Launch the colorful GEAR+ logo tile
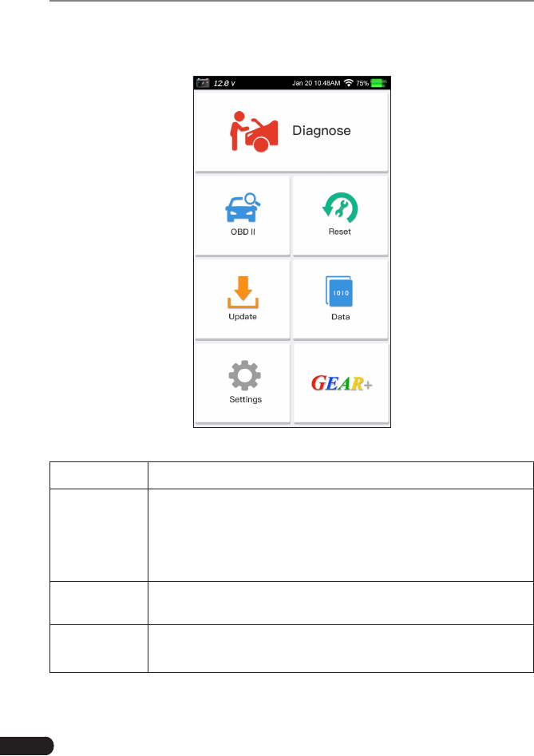The image size is (534, 756). [342, 383]
